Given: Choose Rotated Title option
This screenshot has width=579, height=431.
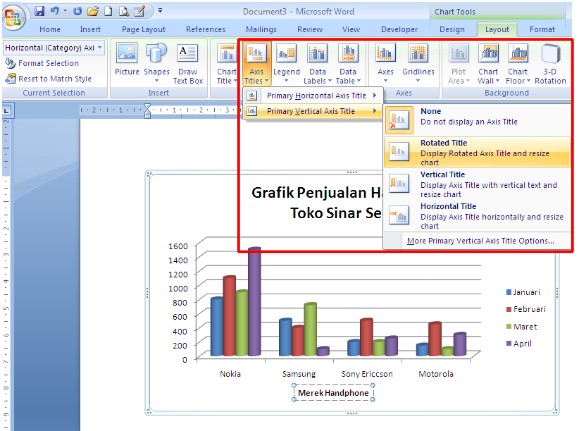Looking at the screenshot, I should click(477, 152).
